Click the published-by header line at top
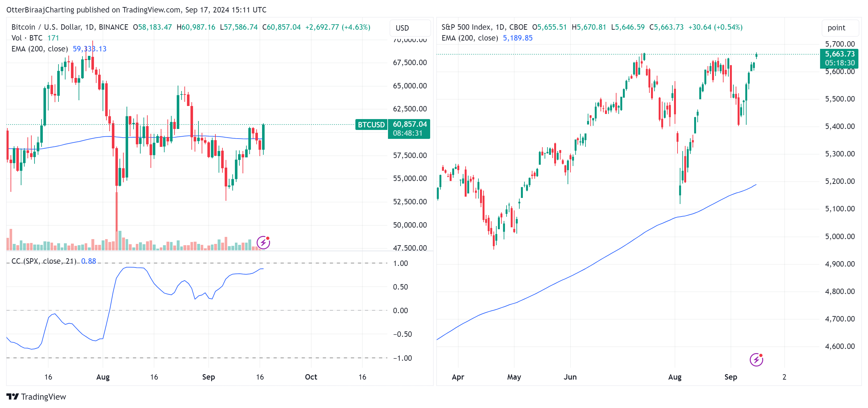Image resolution: width=868 pixels, height=408 pixels. pos(136,10)
